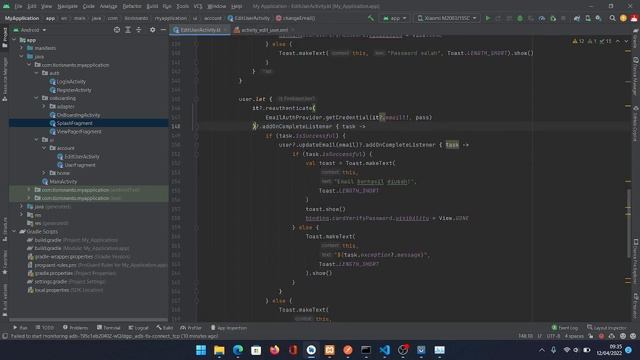
Task: Click the UTF-8 encoding status entry
Action: 553,336
